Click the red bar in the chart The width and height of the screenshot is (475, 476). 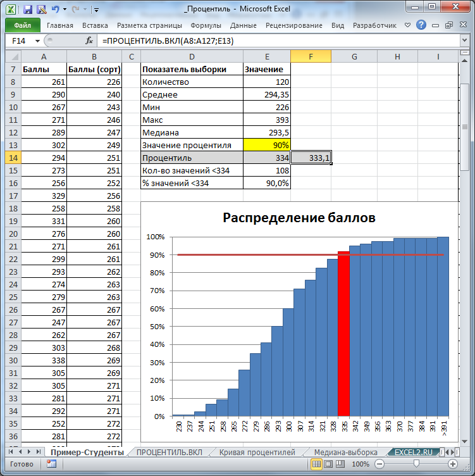[x=343, y=334]
